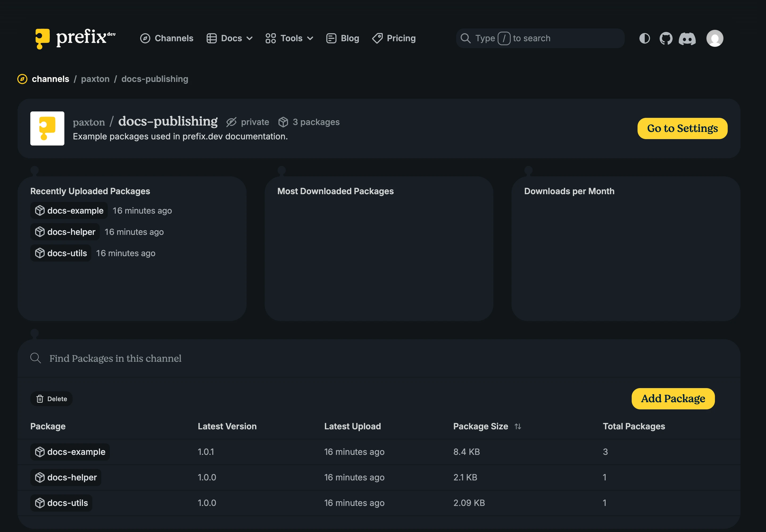
Task: Sort by Package Size arrows icon
Action: point(518,426)
